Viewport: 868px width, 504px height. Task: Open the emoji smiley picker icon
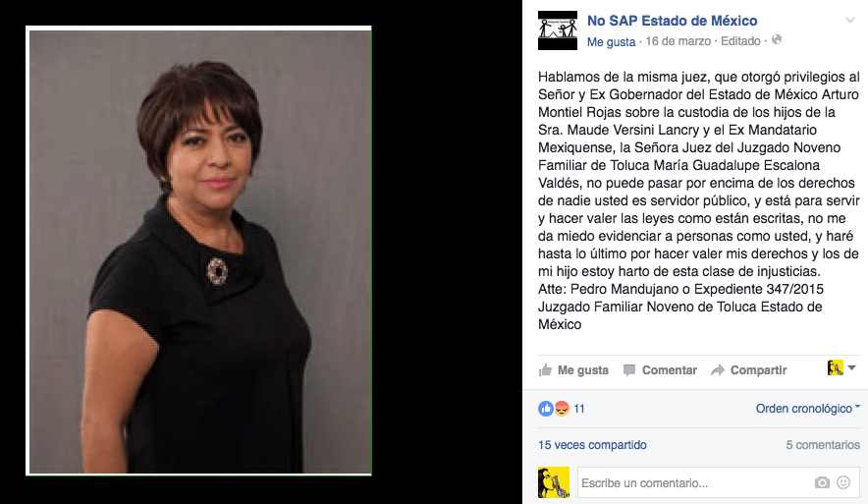[x=843, y=482]
